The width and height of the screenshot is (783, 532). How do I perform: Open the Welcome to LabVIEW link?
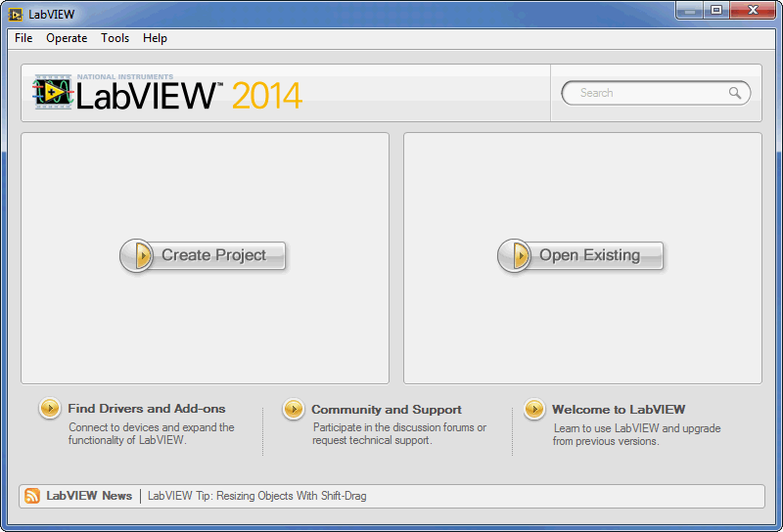tap(619, 410)
